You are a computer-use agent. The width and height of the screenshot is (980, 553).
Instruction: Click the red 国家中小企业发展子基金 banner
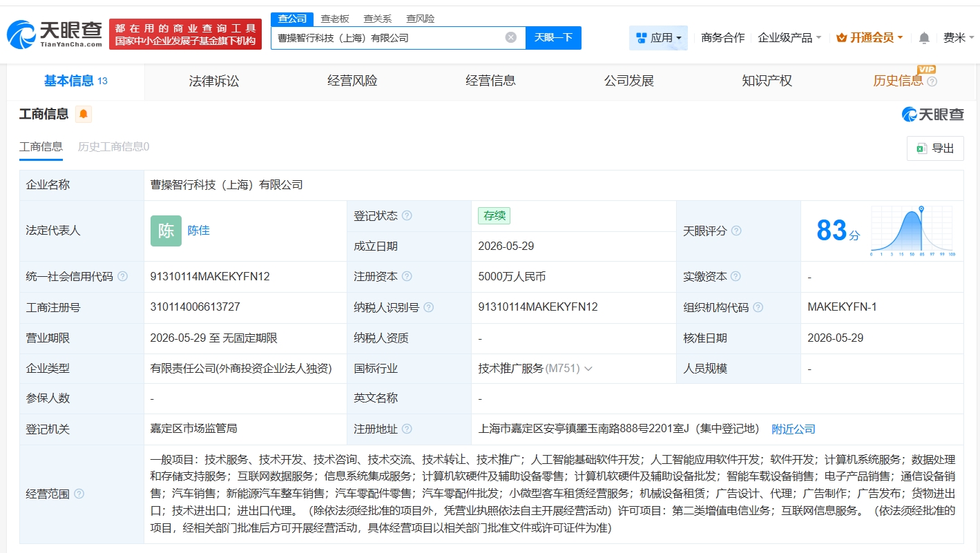(186, 35)
